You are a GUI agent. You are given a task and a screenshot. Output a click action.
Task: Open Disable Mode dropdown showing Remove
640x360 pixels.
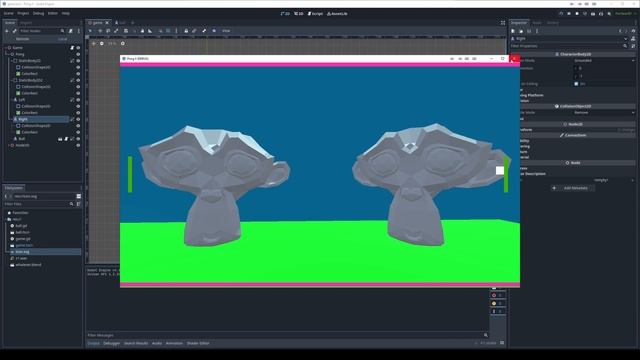point(604,112)
